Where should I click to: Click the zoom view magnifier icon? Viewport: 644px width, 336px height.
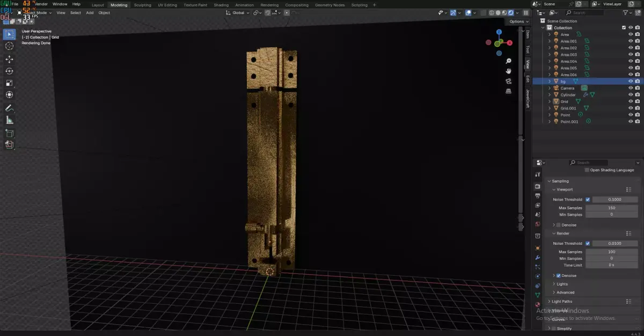(508, 61)
